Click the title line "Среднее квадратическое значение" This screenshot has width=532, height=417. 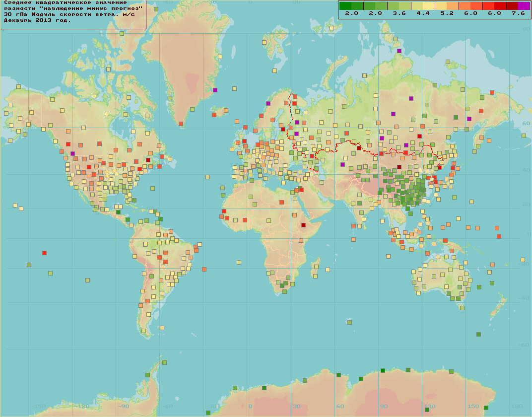[65, 2]
